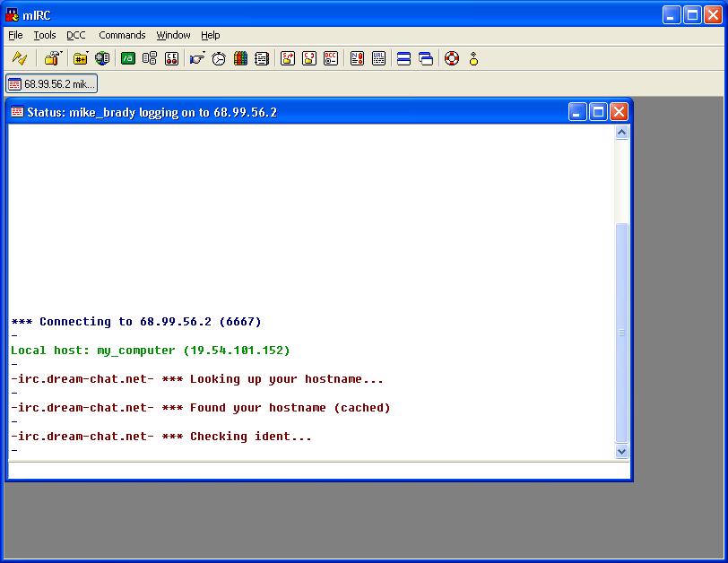
Task: Open the Channels list globe icon
Action: tap(102, 58)
